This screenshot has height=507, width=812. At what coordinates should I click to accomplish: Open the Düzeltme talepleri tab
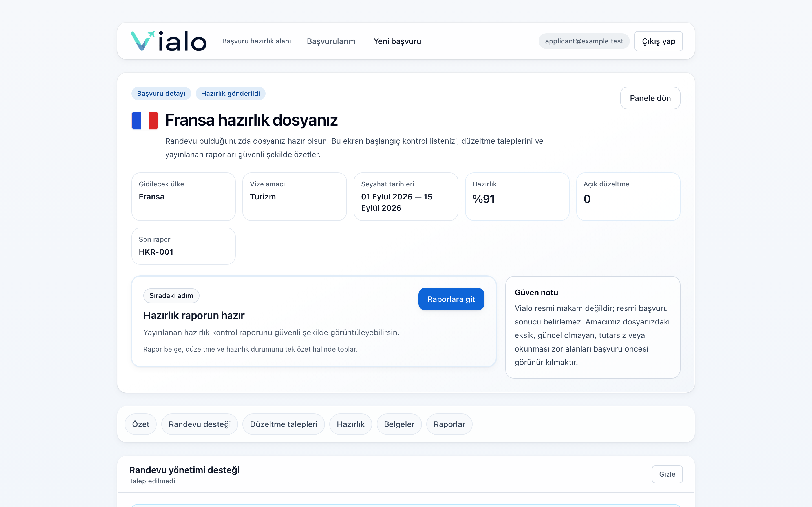click(x=284, y=424)
